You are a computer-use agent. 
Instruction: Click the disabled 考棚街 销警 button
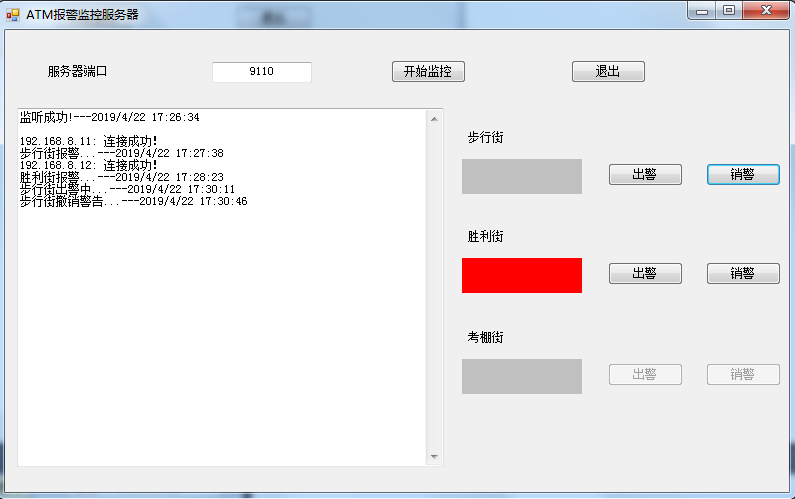(x=743, y=375)
